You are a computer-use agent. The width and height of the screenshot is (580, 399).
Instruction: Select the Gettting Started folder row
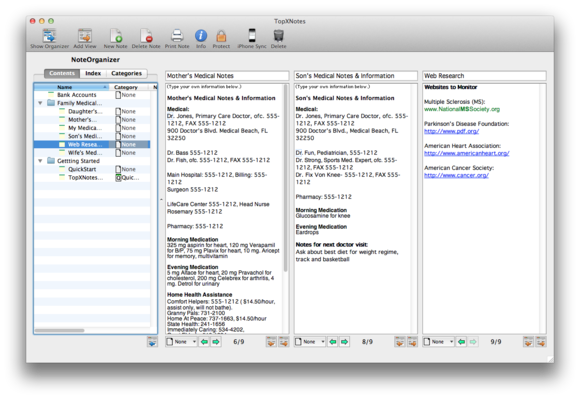point(78,161)
